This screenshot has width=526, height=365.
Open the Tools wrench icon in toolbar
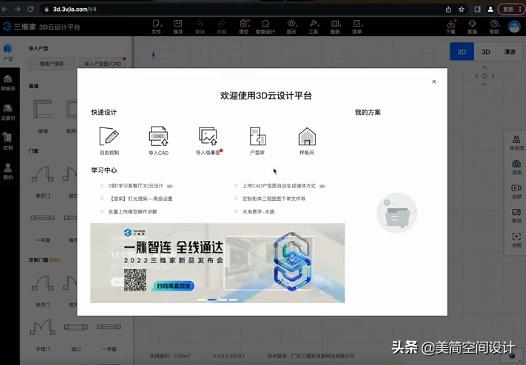313,27
